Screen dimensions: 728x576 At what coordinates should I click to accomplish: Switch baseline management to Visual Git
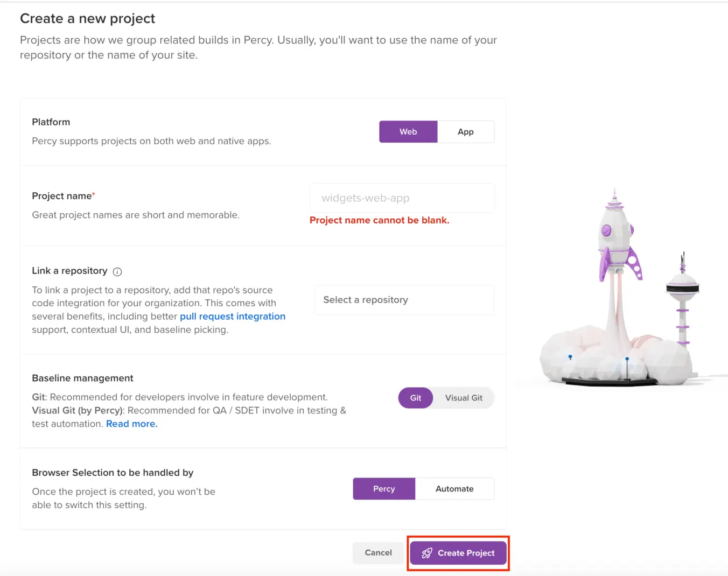(464, 398)
